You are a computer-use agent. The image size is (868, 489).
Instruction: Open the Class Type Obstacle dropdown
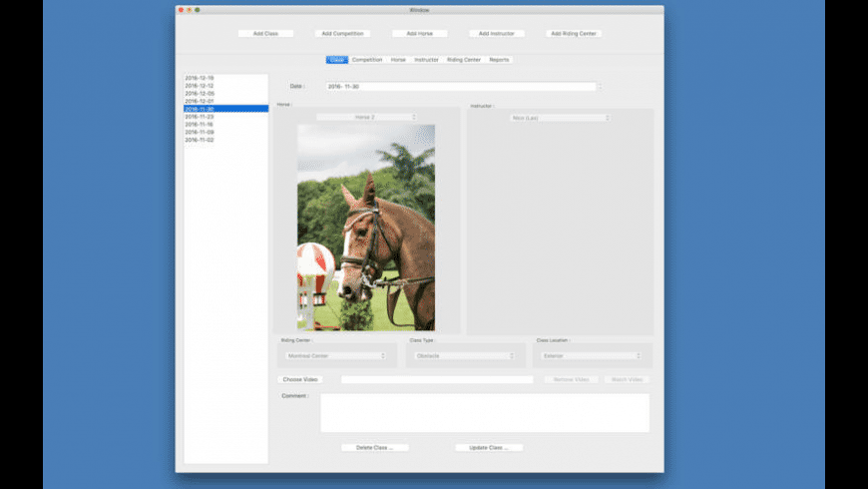pos(465,356)
